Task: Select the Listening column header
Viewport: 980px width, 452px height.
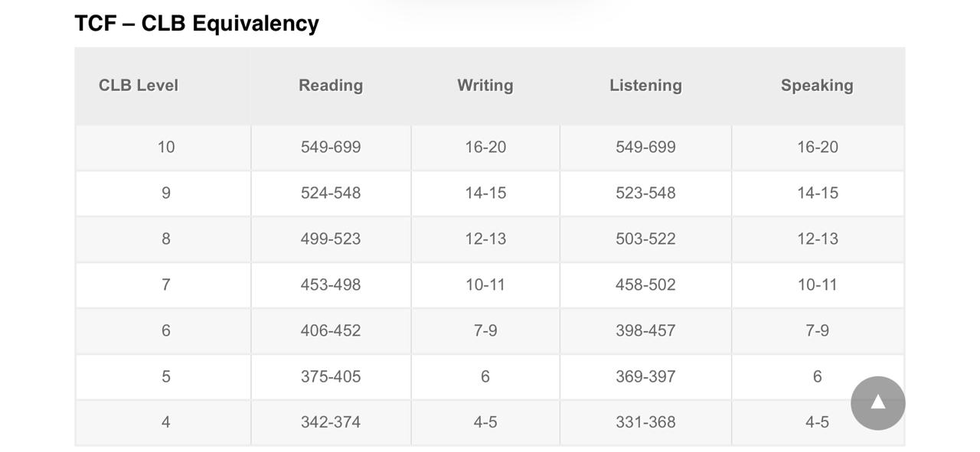Action: 645,85
